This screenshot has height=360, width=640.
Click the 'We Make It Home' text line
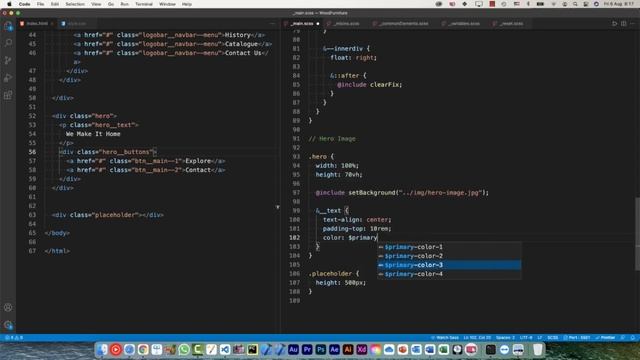pyautogui.click(x=93, y=134)
